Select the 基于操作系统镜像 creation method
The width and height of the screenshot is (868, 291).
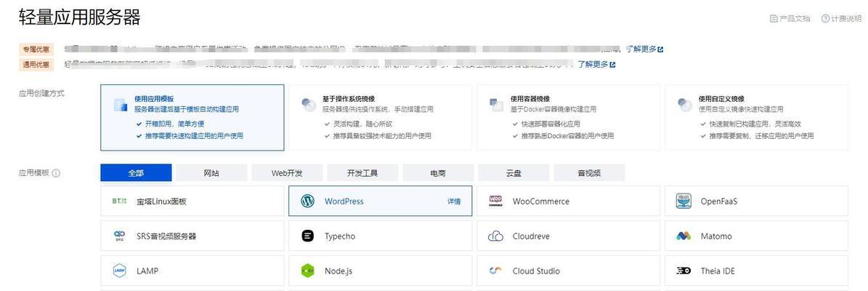pyautogui.click(x=381, y=118)
